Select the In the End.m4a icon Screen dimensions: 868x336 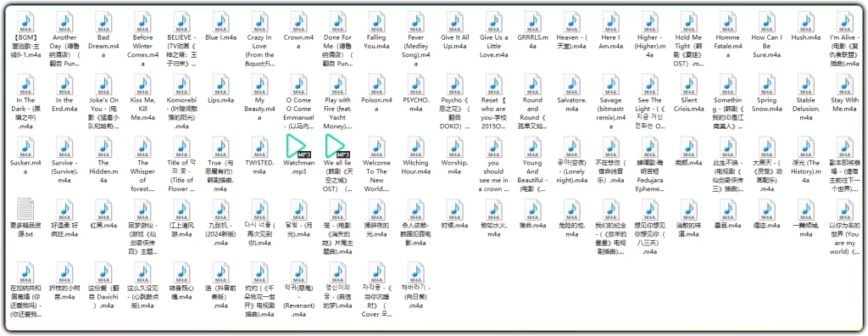pos(64,85)
